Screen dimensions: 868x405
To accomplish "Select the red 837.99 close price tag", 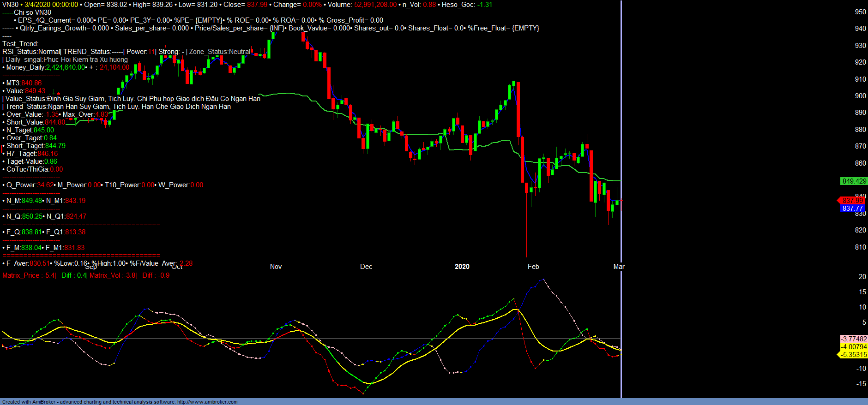I will pos(852,201).
